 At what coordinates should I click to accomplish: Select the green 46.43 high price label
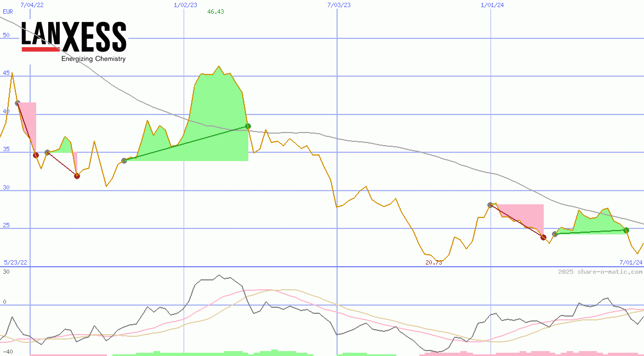215,12
